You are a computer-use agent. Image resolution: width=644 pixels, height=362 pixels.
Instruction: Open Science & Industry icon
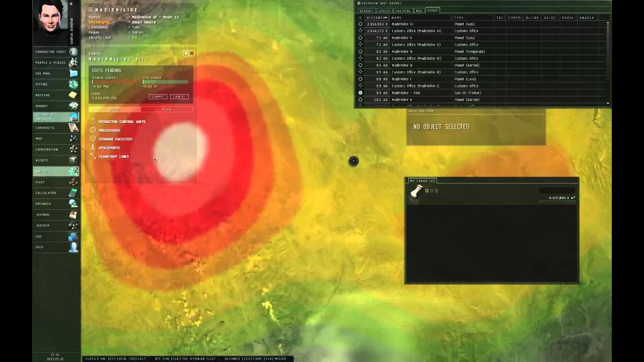[73, 117]
